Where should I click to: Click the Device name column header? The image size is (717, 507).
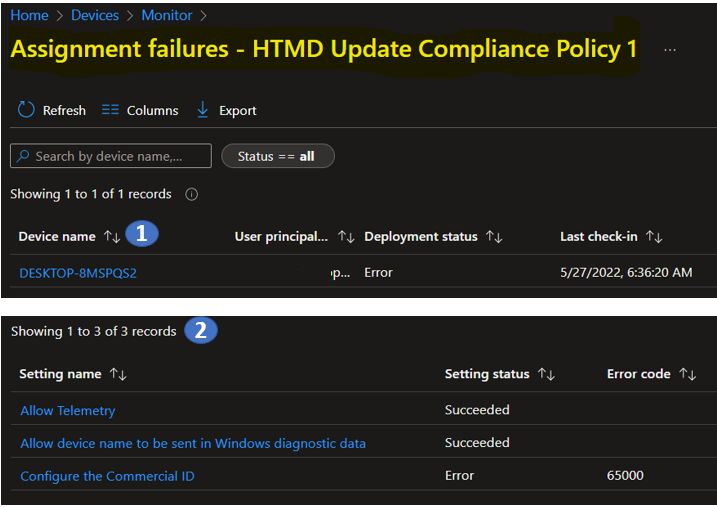(x=57, y=236)
